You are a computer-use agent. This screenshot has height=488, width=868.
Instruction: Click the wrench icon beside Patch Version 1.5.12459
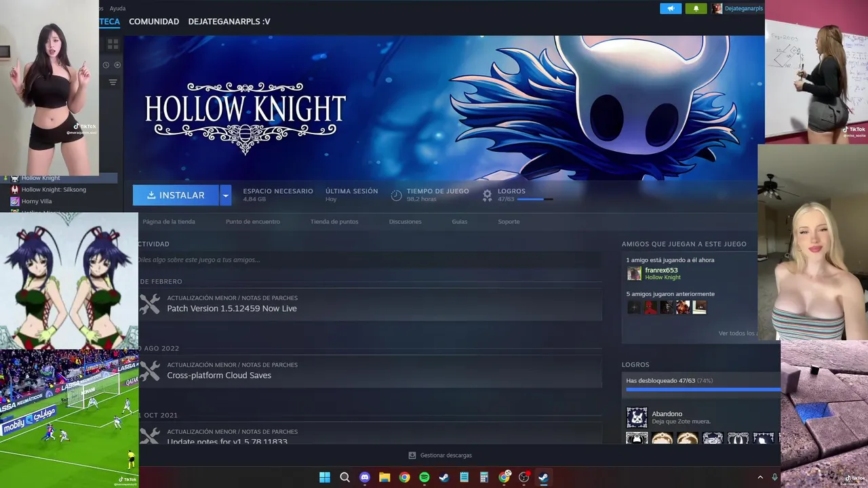[x=150, y=304]
